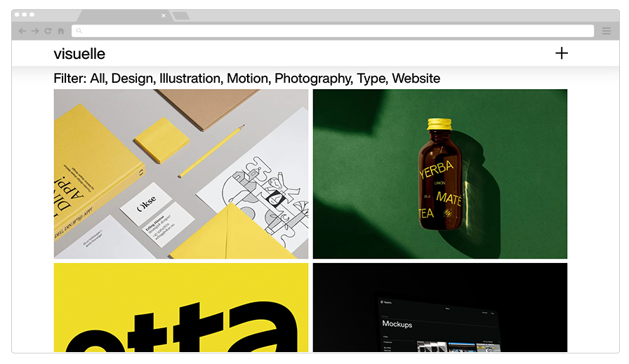Filter projects by Motion
The image size is (629, 364).
tap(249, 78)
